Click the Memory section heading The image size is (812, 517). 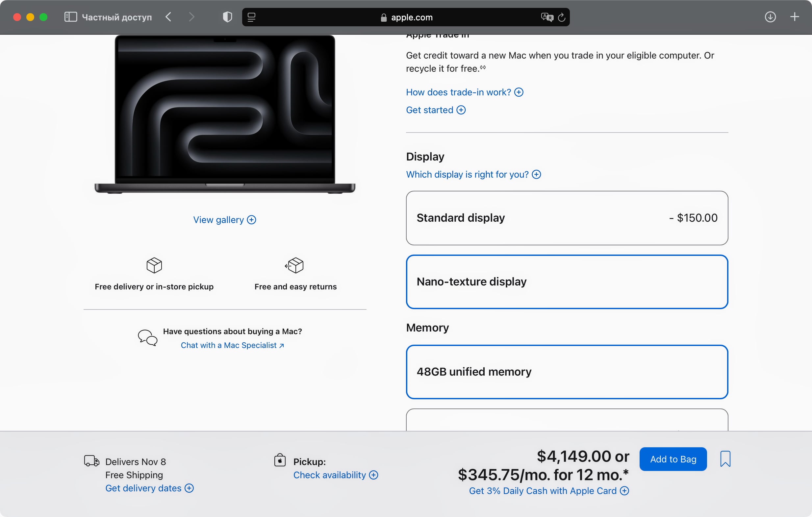(x=427, y=328)
